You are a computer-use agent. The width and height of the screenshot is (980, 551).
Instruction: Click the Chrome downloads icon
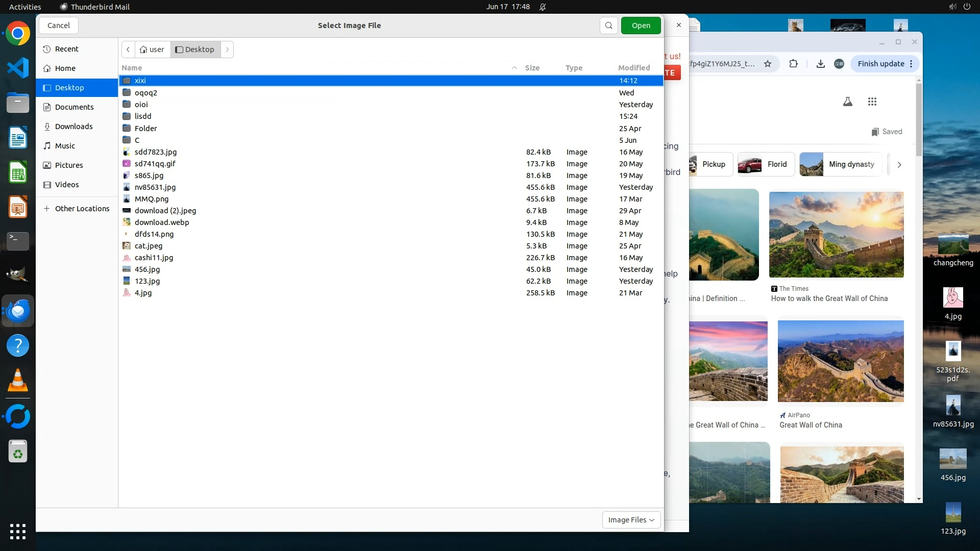(x=820, y=64)
